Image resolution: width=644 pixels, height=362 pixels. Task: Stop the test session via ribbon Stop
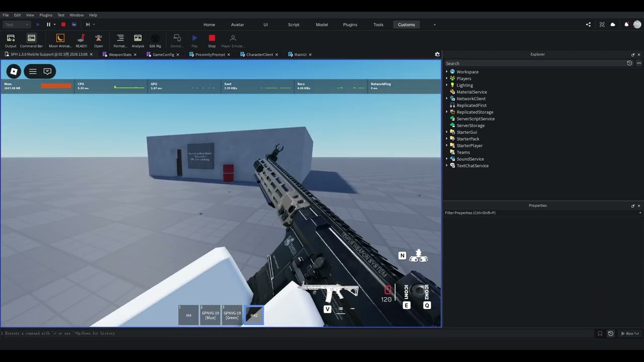(212, 41)
